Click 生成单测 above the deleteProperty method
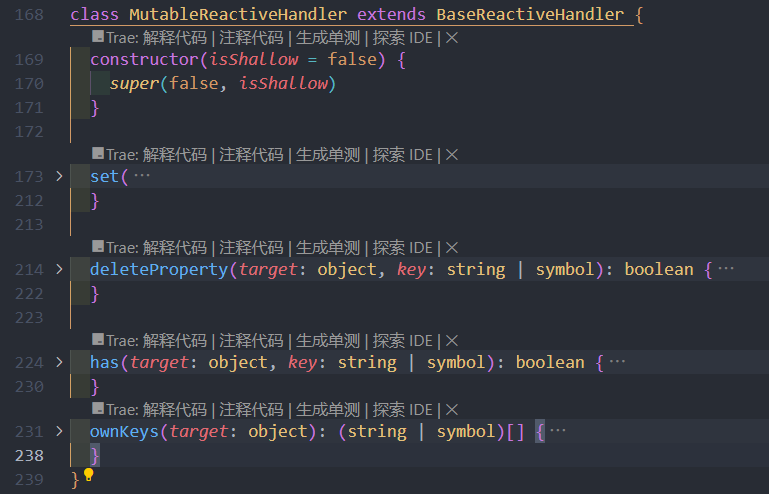 327,248
